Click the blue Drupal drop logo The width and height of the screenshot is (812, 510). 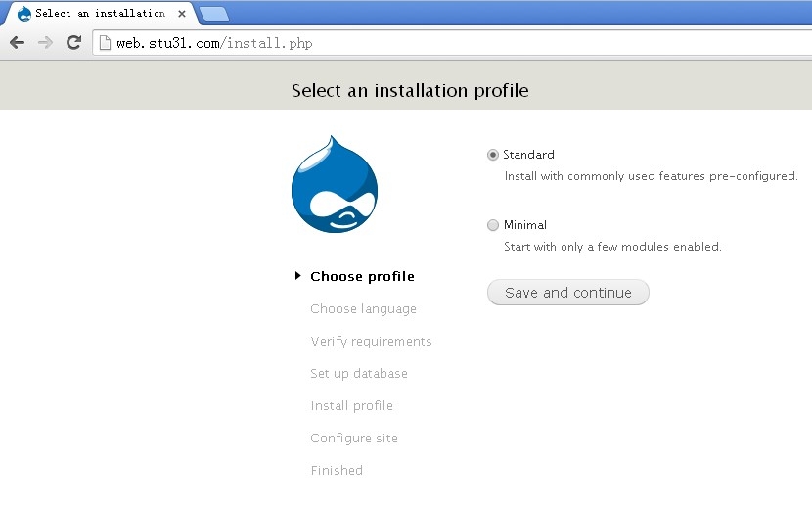[334, 184]
